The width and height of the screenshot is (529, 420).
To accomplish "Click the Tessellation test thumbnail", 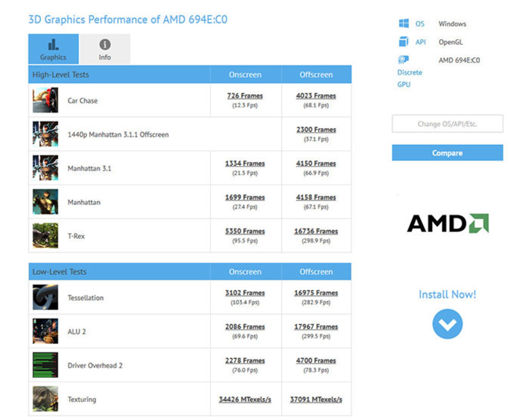I will coord(45,297).
